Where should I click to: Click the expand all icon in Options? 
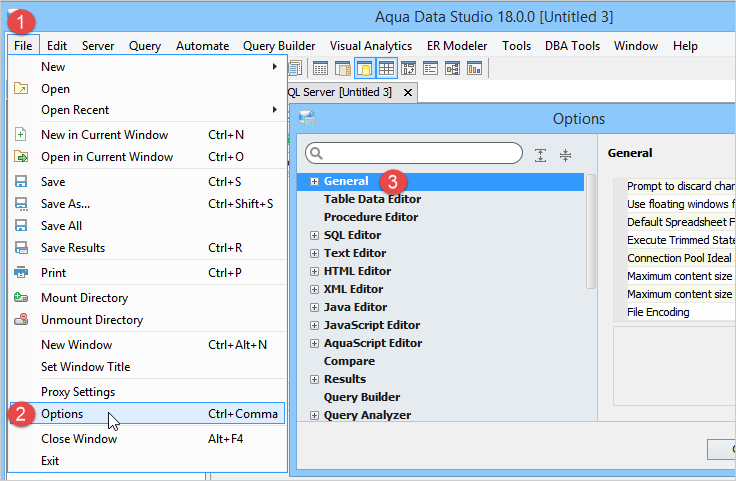[541, 154]
